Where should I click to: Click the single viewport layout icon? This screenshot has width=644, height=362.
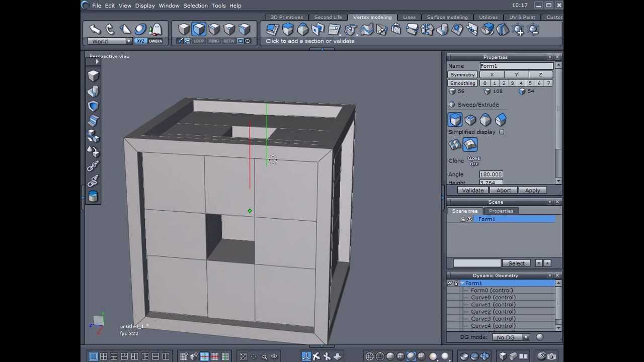pos(93,356)
